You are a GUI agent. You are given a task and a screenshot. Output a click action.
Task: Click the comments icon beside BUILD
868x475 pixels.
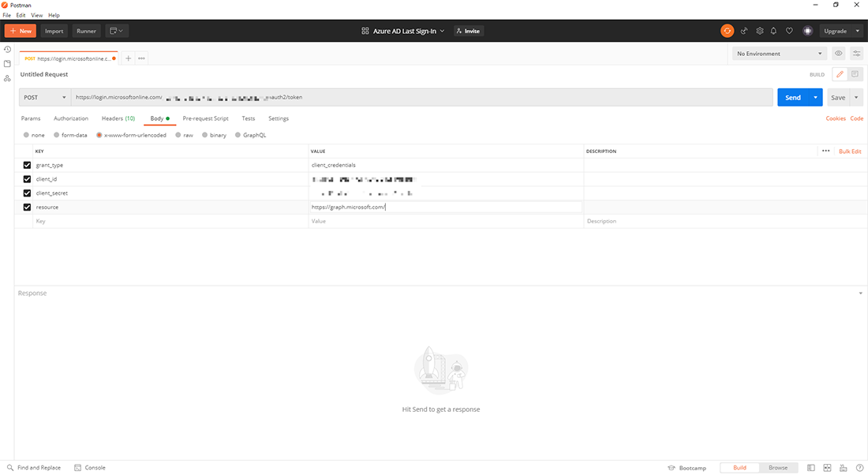[855, 74]
